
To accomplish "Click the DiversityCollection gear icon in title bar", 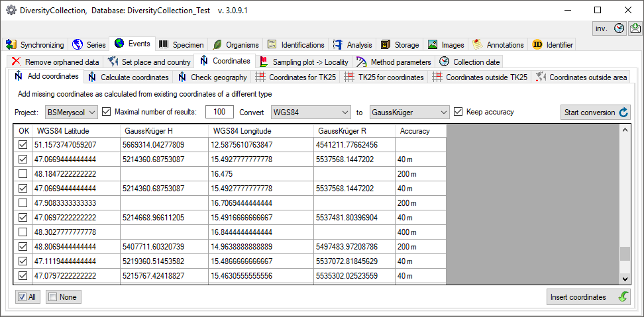I will click(11, 11).
